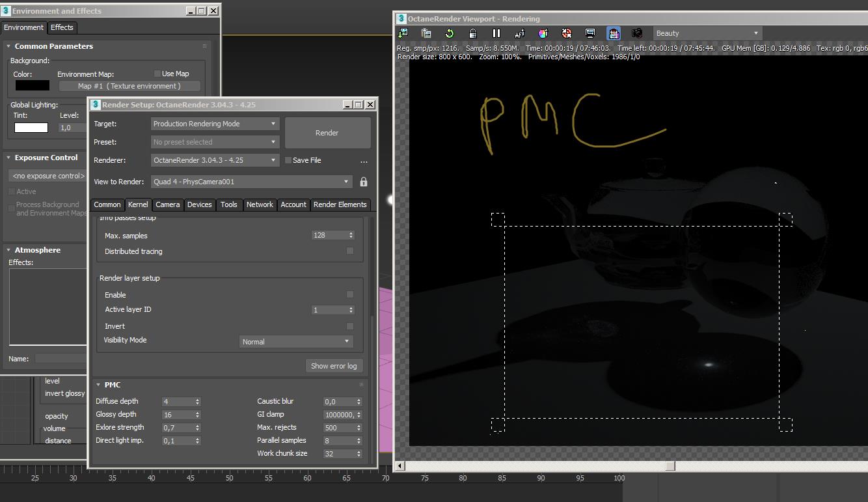The image size is (868, 502).
Task: Click the 3ds Max icon of Environment and Effects window
Action: pyautogui.click(x=6, y=10)
